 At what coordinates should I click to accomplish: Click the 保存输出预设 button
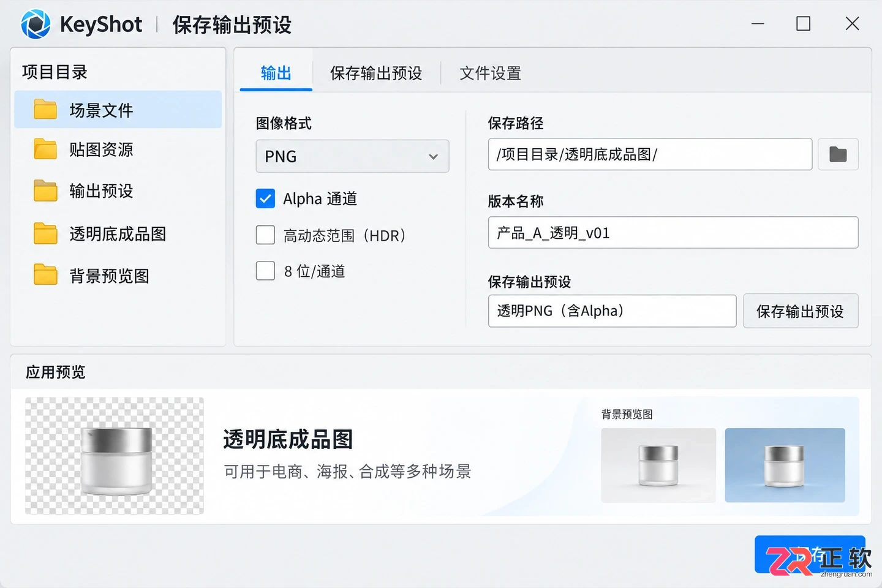click(801, 311)
